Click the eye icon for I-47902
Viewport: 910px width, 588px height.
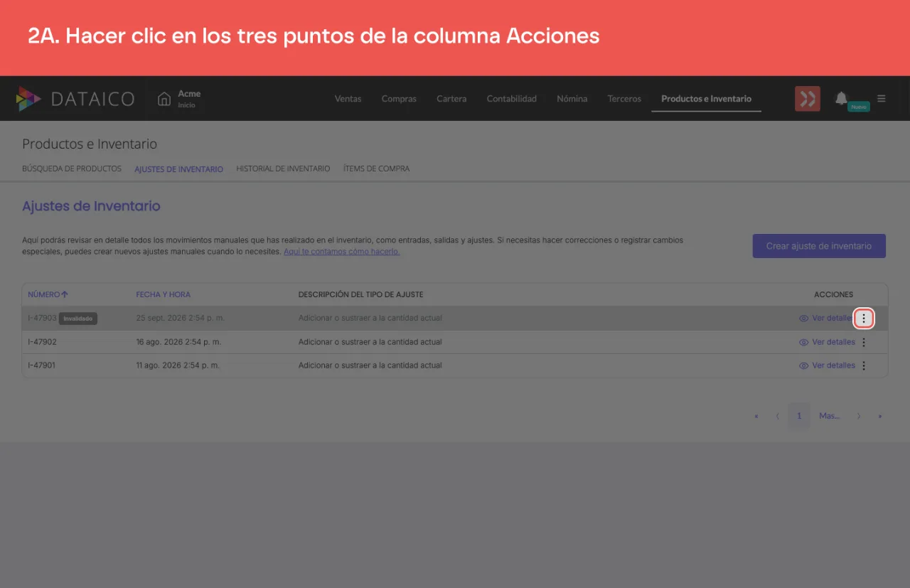click(x=804, y=342)
